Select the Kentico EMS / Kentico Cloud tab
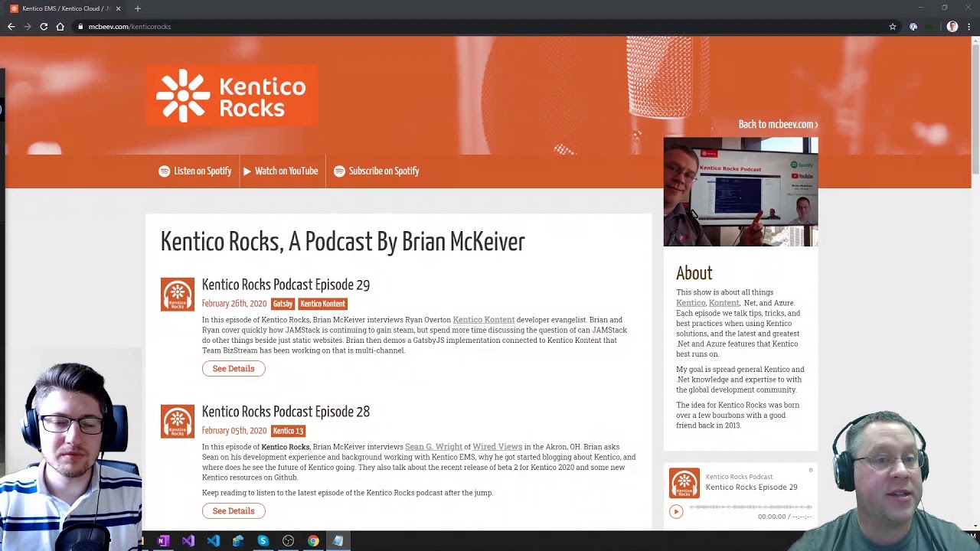980x551 pixels. [x=65, y=8]
